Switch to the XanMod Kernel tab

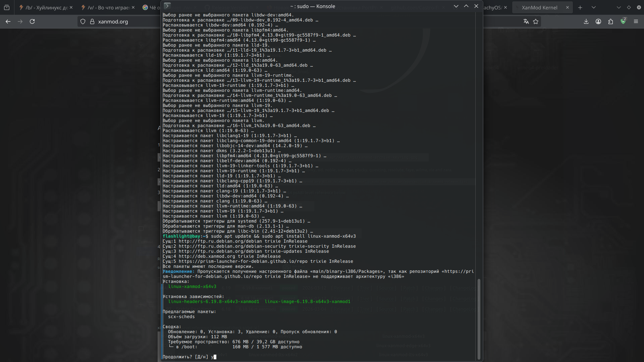539,7
